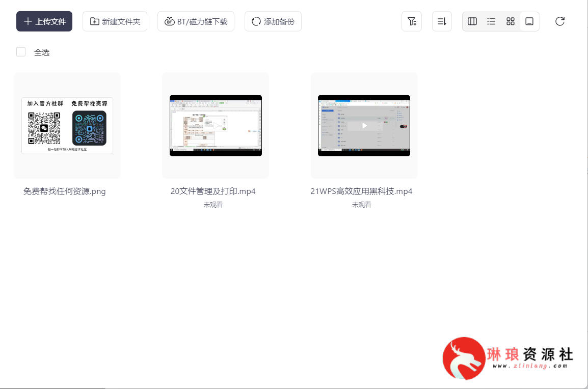
Task: Switch to large thumbnail view
Action: [529, 21]
